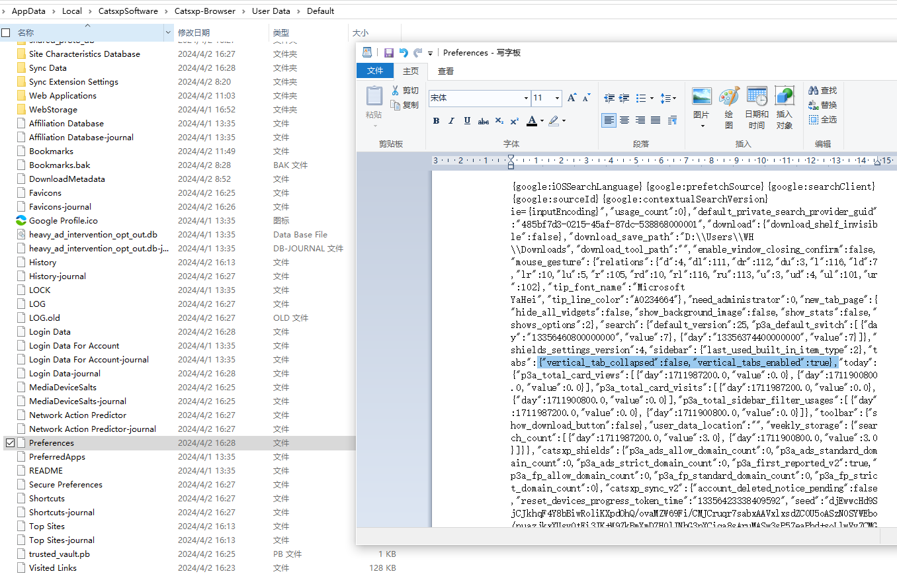Image resolution: width=897 pixels, height=588 pixels.
Task: Click the WordPad app icon in title bar
Action: 367,52
